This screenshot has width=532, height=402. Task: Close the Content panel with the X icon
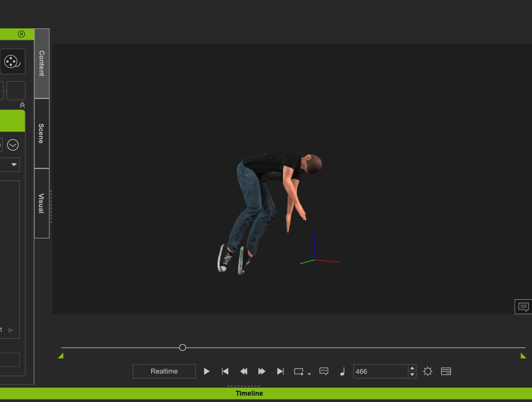22,34
